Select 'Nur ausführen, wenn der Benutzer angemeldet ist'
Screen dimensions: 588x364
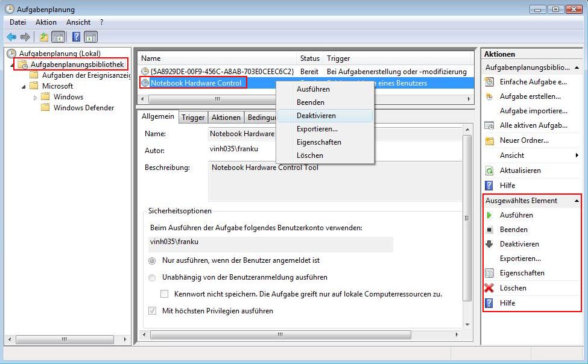tap(152, 261)
